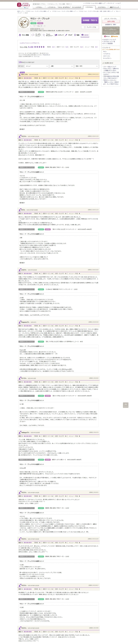Select the 口コミ speech bubble tab

(x=85, y=35)
